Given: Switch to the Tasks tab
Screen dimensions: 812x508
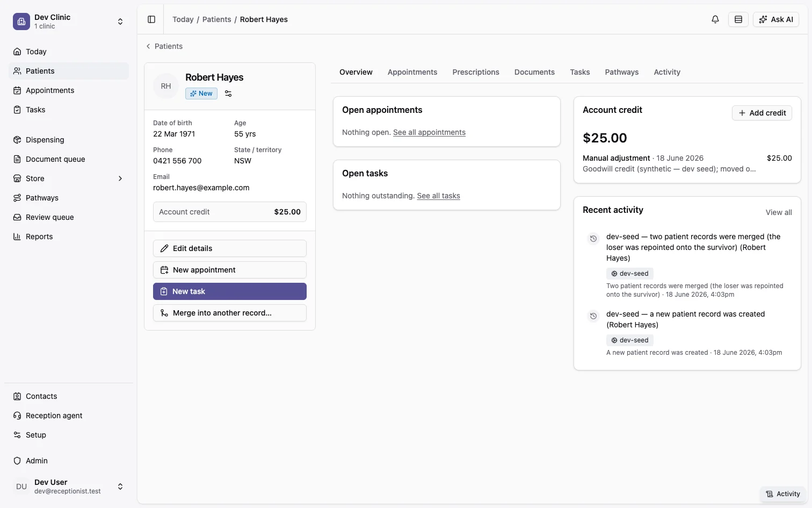Looking at the screenshot, I should [x=580, y=72].
